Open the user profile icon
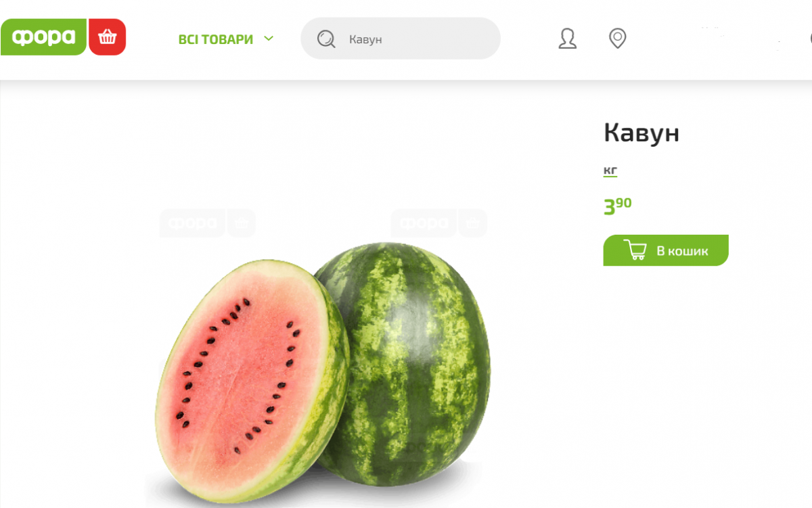 [567, 39]
